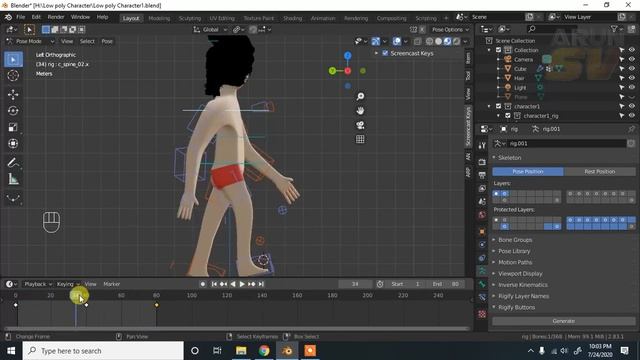The width and height of the screenshot is (640, 360).
Task: Jump to timeline start frame
Action: pyautogui.click(x=214, y=284)
